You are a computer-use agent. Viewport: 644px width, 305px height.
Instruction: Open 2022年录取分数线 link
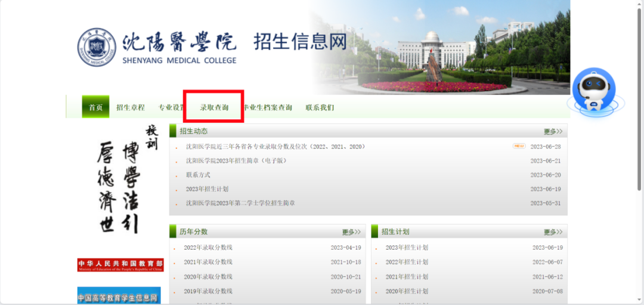[208, 248]
